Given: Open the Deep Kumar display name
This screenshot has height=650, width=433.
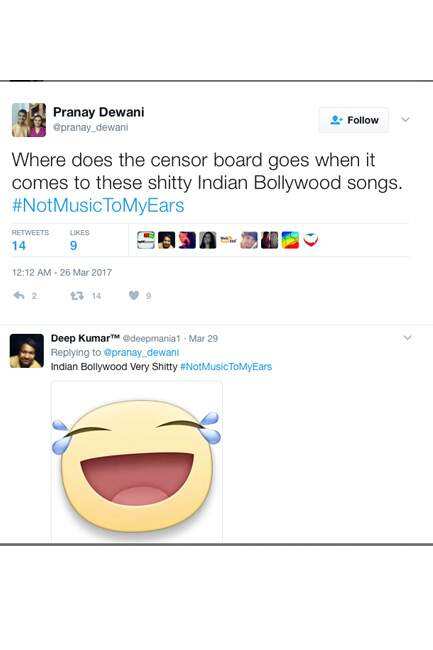Looking at the screenshot, I should click(x=85, y=338).
